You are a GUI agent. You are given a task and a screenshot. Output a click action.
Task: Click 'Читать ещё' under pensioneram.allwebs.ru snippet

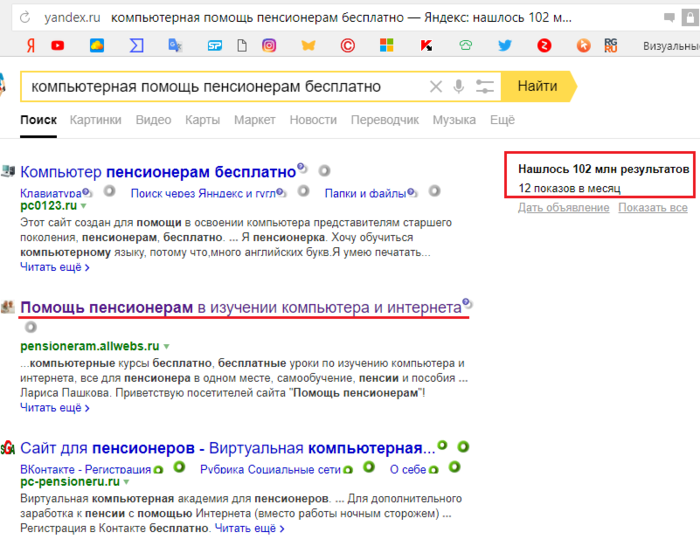(55, 408)
